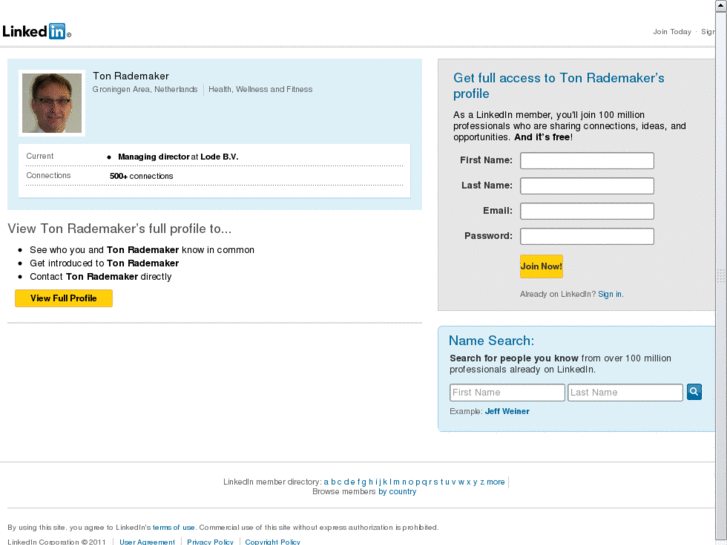Click the Last Name box in Name Search

pyautogui.click(x=625, y=392)
